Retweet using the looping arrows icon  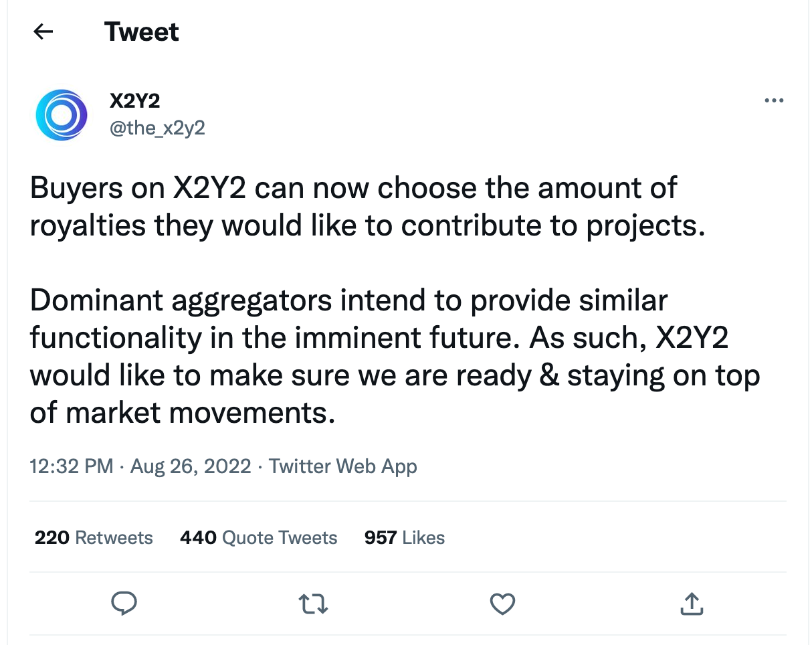313,605
